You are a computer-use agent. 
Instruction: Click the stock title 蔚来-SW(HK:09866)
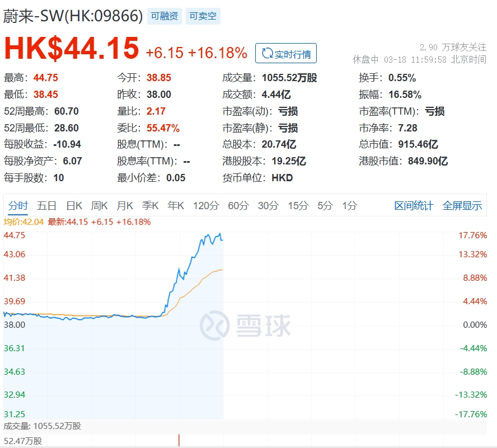pyautogui.click(x=73, y=16)
